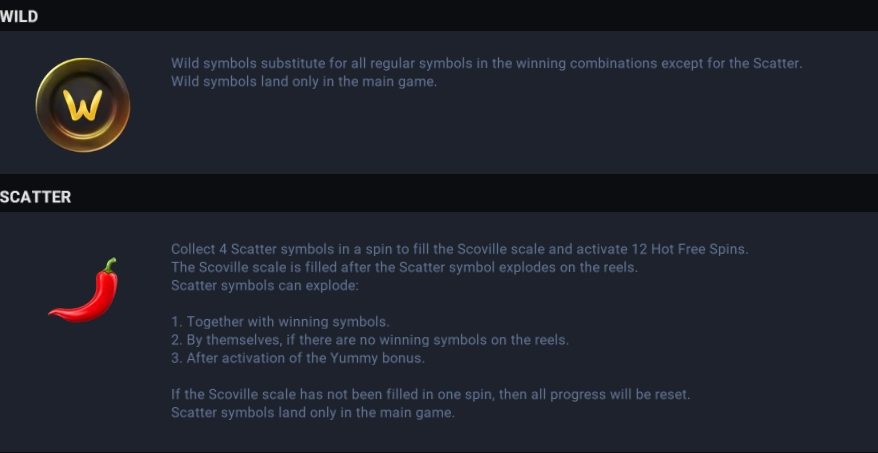Click the words 'except for the Scatter'
The image size is (878, 453).
coord(731,63)
